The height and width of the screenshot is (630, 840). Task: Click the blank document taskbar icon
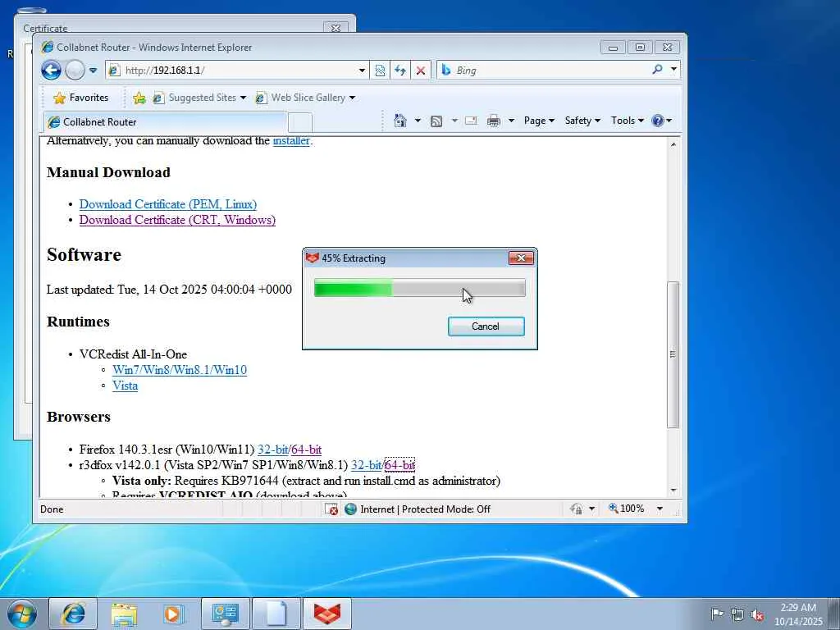coord(276,614)
